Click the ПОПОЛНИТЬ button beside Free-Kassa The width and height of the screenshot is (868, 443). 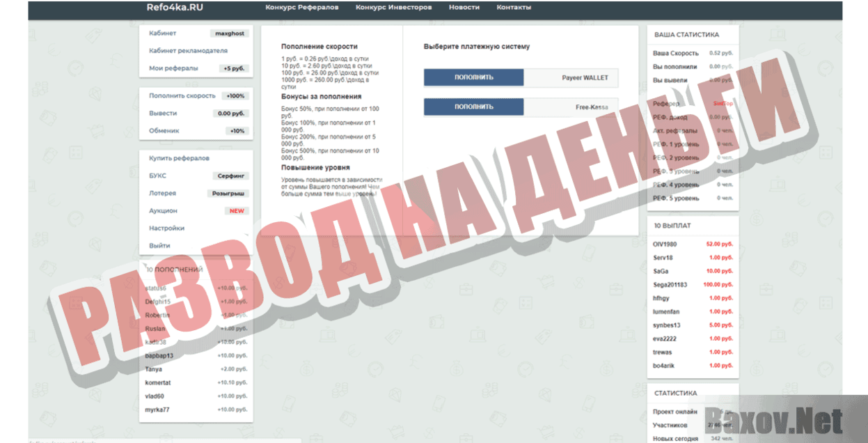pos(474,107)
